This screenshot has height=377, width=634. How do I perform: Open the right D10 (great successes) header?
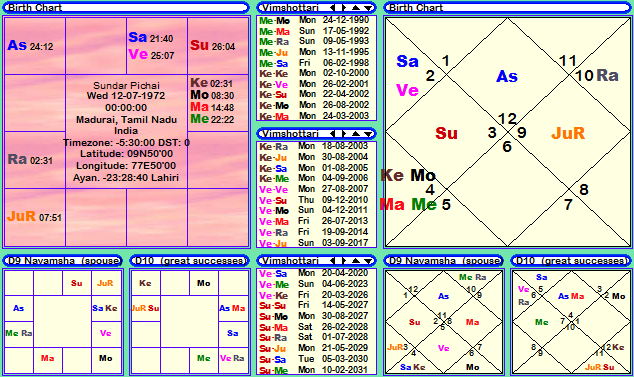coord(571,261)
